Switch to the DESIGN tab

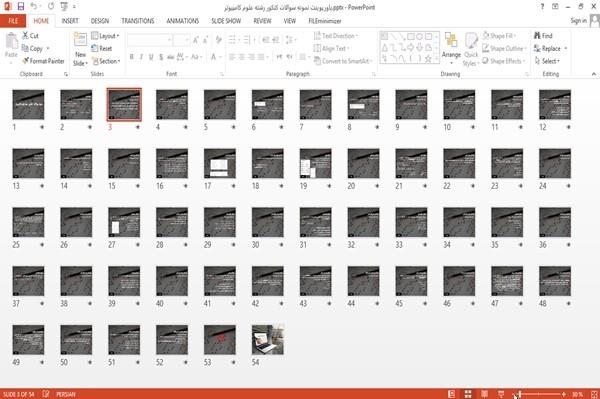[100, 21]
